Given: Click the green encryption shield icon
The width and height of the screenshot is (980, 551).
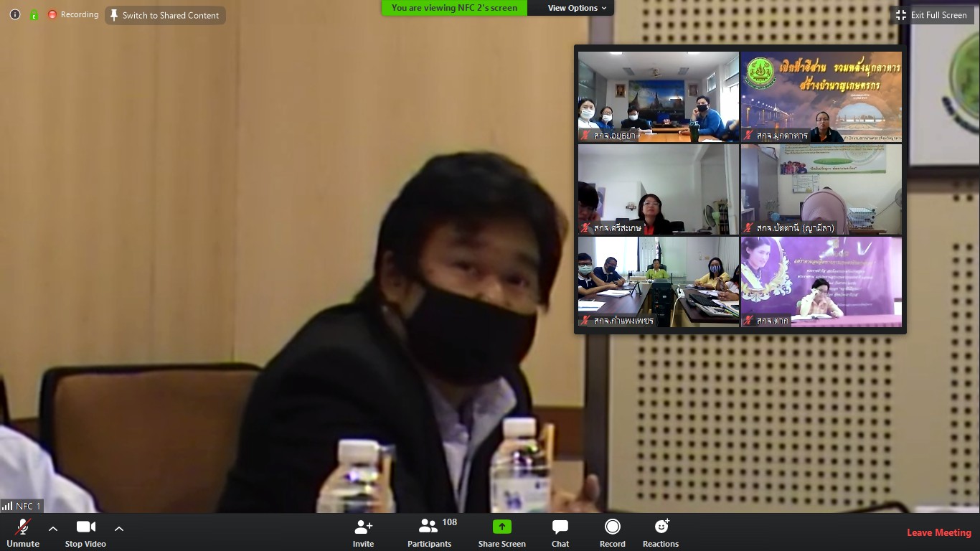Looking at the screenshot, I should 34,14.
